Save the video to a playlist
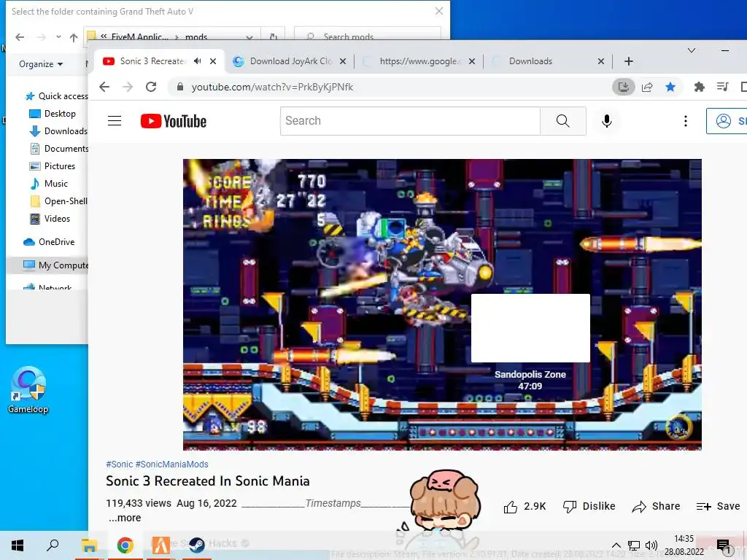747x560 pixels. coord(718,506)
